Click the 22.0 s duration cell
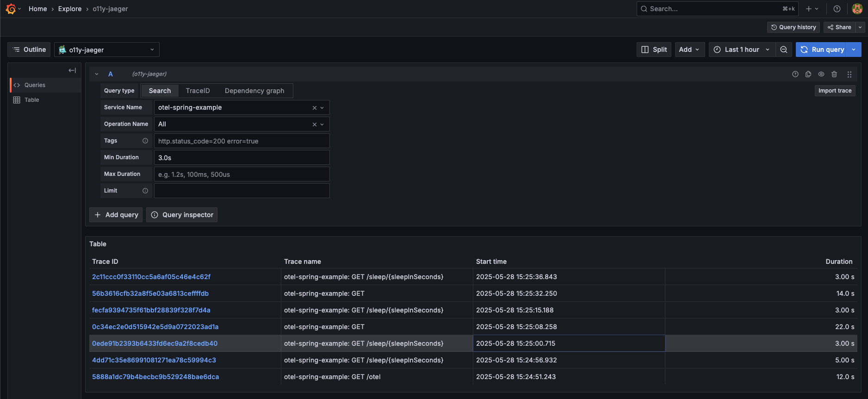The image size is (868, 399). tap(761, 327)
